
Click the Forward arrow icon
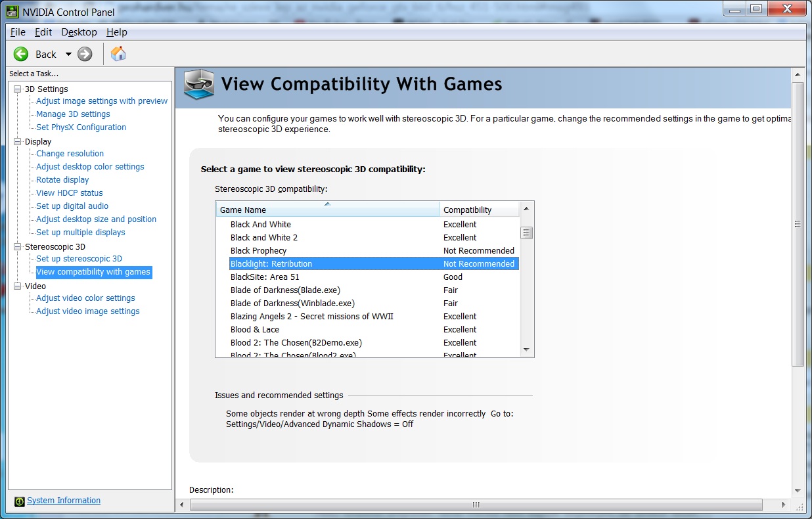coord(85,54)
